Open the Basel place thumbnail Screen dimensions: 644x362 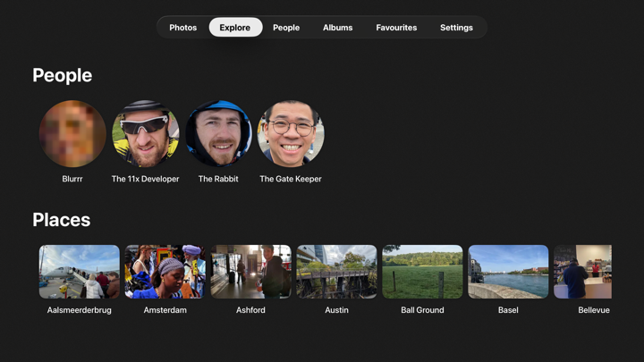508,272
